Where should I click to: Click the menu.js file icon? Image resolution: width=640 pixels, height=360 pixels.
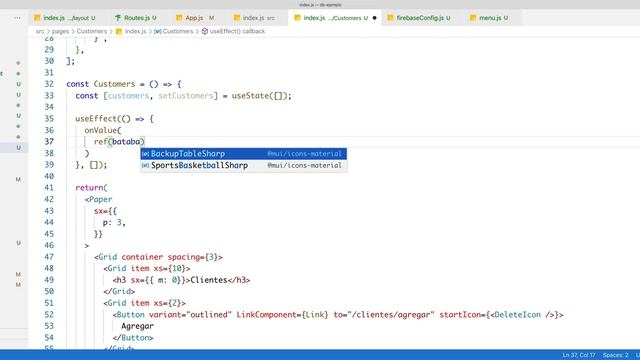(473, 18)
